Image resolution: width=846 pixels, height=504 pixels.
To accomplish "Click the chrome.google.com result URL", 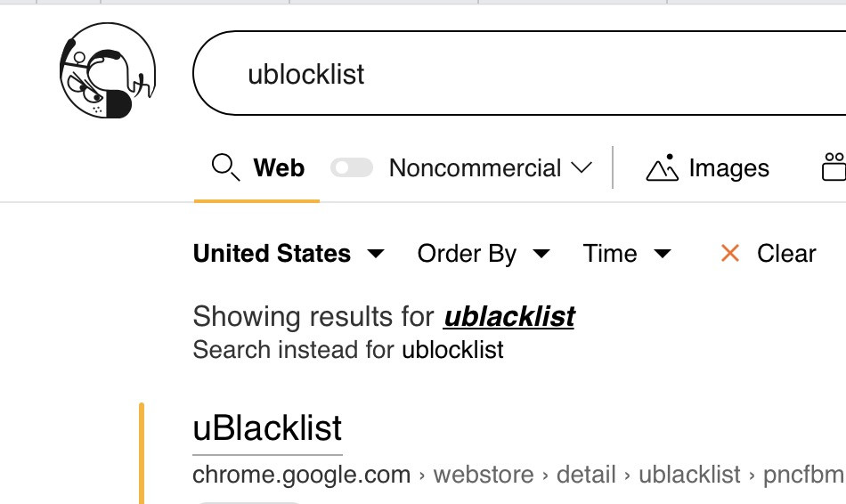I will 302,475.
